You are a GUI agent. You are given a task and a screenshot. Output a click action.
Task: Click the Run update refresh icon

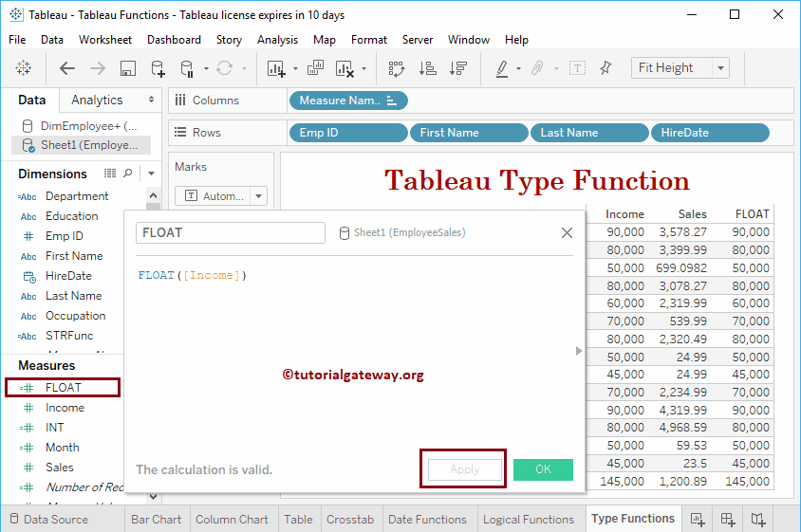224,68
